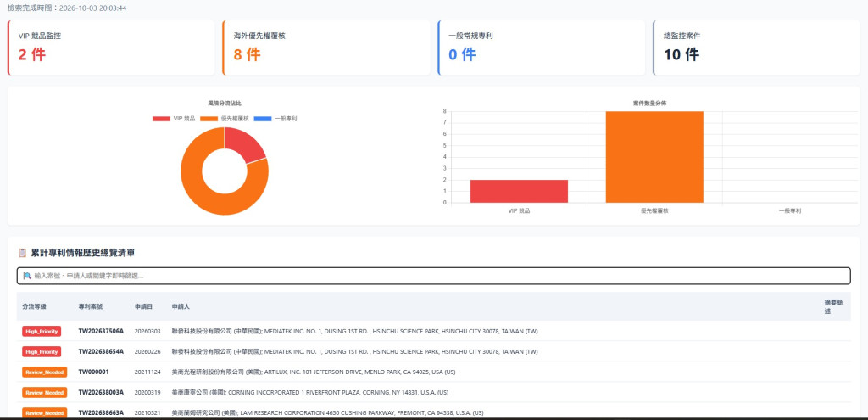Screen dimensions: 868x420
Task: Click the orange 8 件 count value
Action: coord(247,54)
